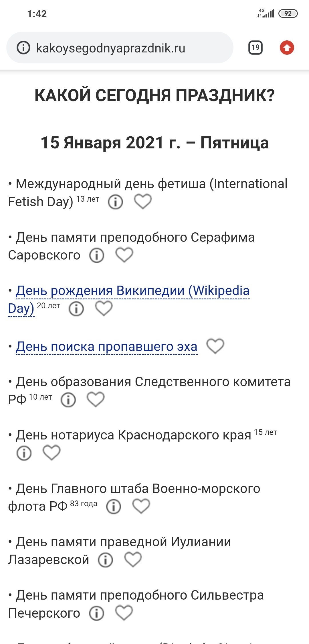309x644 pixels.
Task: Tap the КАКОЙ СЕГОДНЯ ПРАЗДНИК heading
Action: pyautogui.click(x=154, y=95)
